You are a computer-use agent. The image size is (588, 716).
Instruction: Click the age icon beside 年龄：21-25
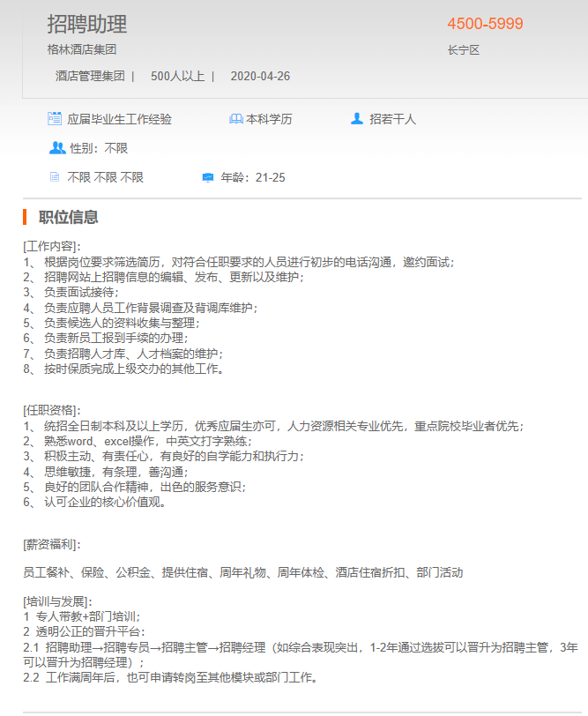(x=208, y=177)
